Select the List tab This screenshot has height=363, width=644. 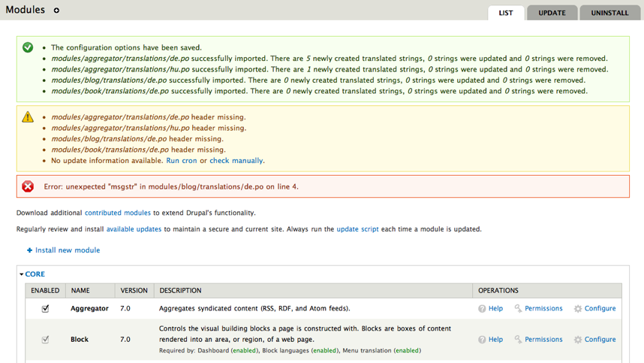click(506, 13)
